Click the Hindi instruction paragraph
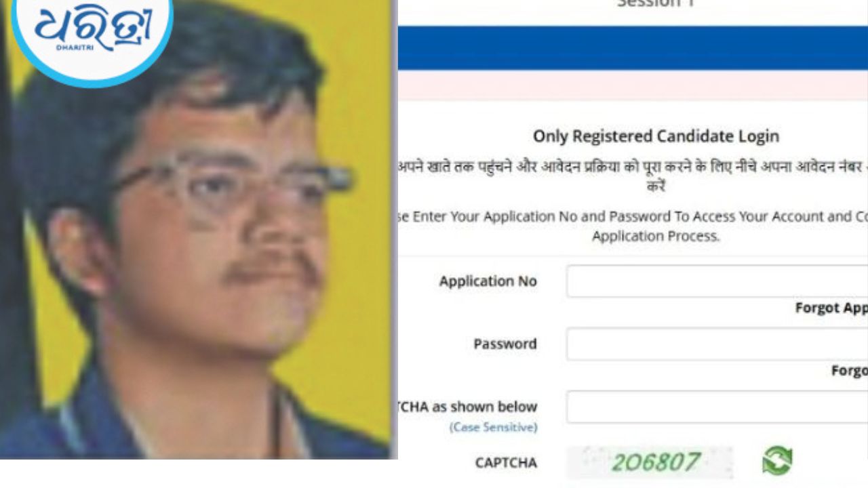 click(x=633, y=175)
